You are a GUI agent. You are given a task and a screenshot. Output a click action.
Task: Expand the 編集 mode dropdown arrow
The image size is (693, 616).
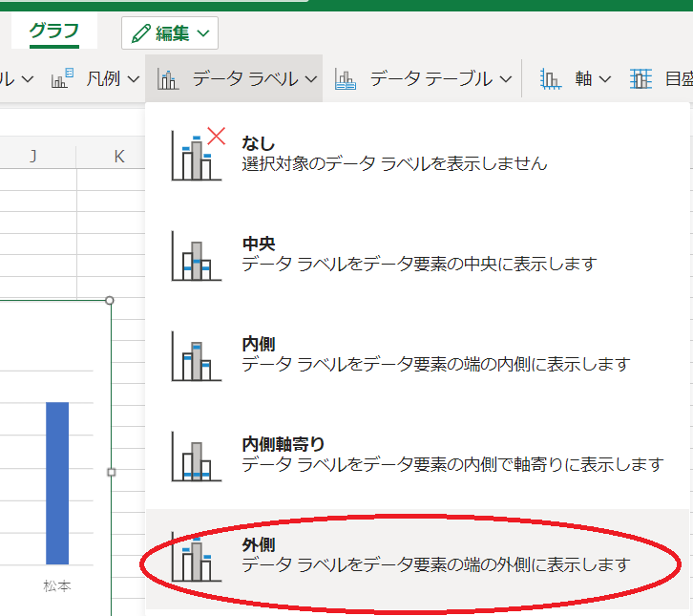point(202,33)
